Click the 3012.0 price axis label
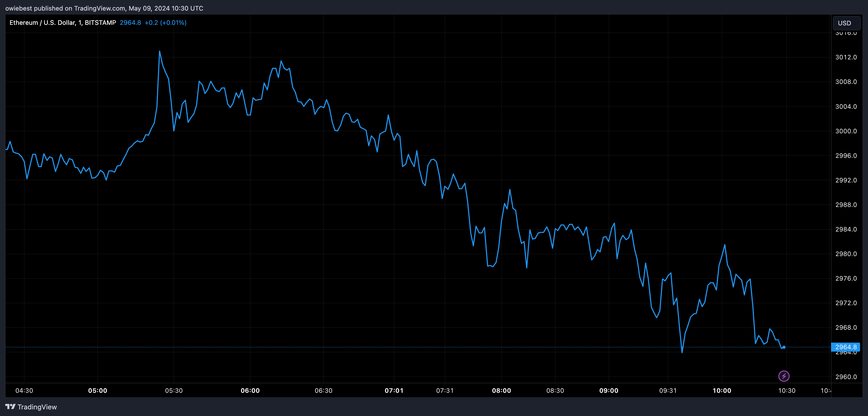The image size is (868, 416). (x=846, y=57)
